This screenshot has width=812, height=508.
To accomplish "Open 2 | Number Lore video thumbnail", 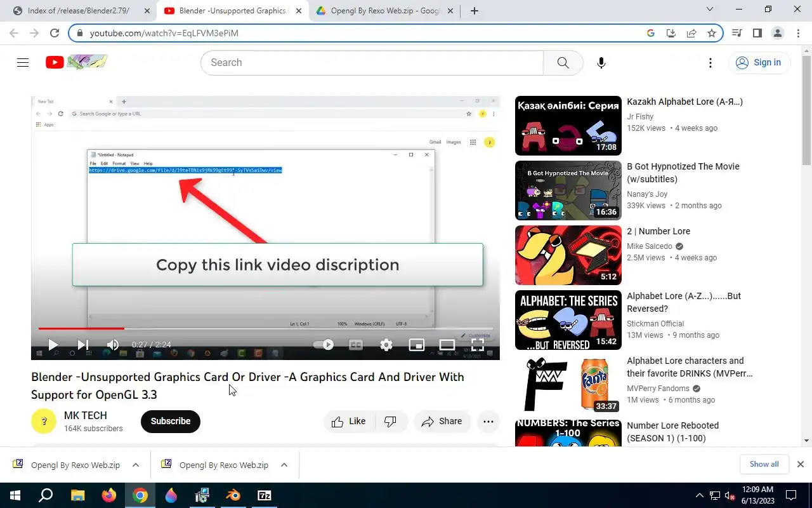I will coord(568,255).
